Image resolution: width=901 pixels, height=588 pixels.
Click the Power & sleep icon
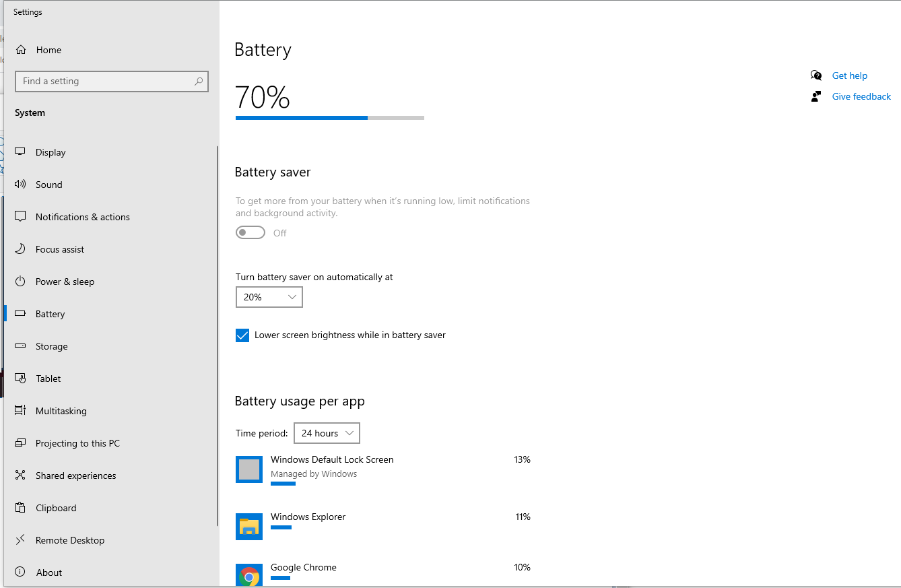21,282
